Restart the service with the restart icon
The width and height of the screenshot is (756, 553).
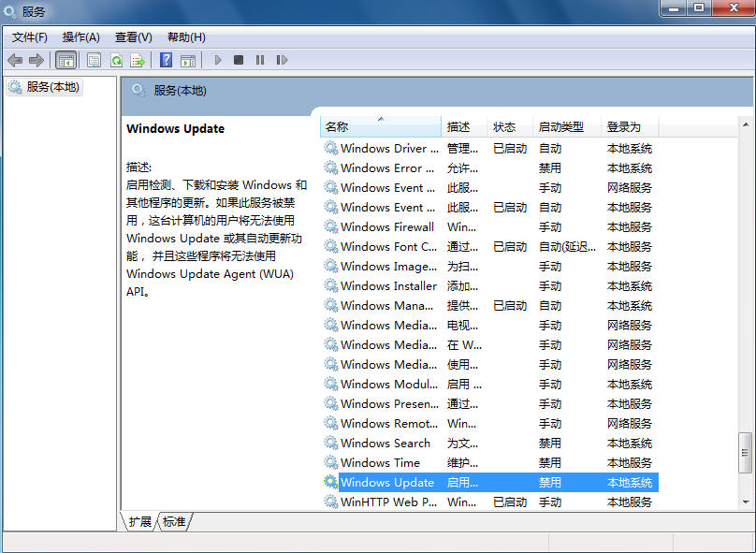[281, 60]
